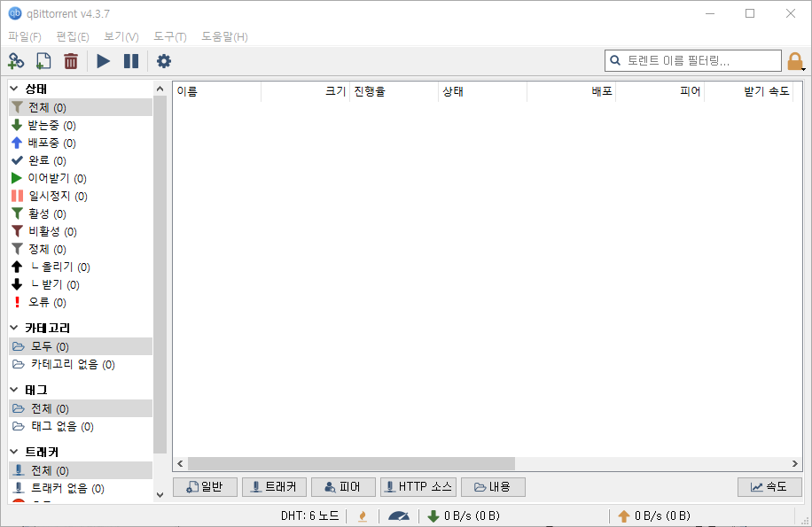Switch to the 일반 tab
The image size is (812, 527).
tap(205, 486)
